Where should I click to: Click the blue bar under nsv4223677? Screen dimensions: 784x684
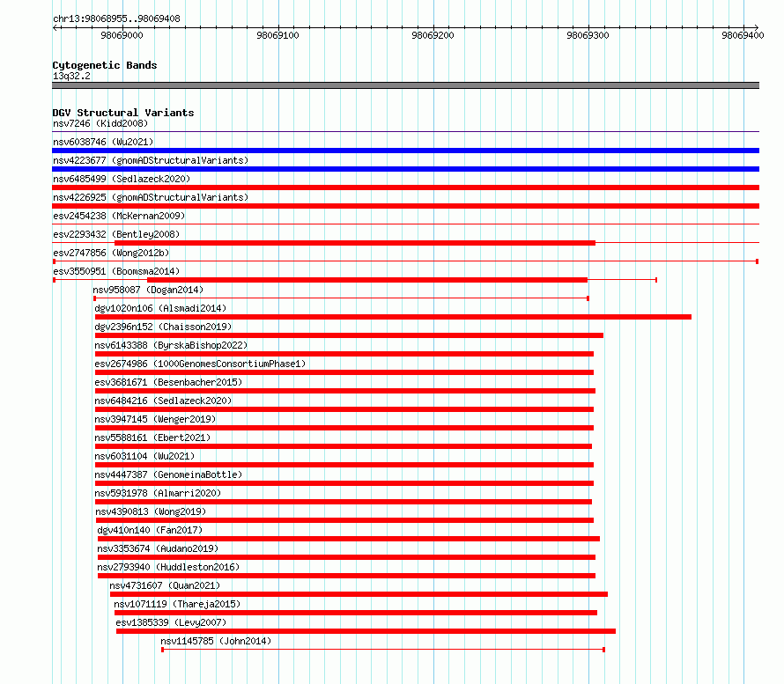tap(405, 169)
